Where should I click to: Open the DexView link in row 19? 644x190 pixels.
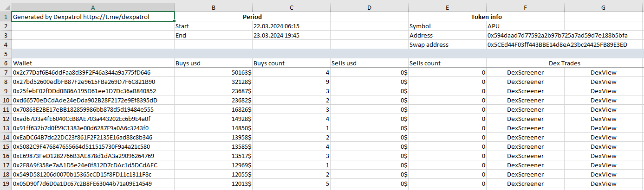tap(603, 184)
